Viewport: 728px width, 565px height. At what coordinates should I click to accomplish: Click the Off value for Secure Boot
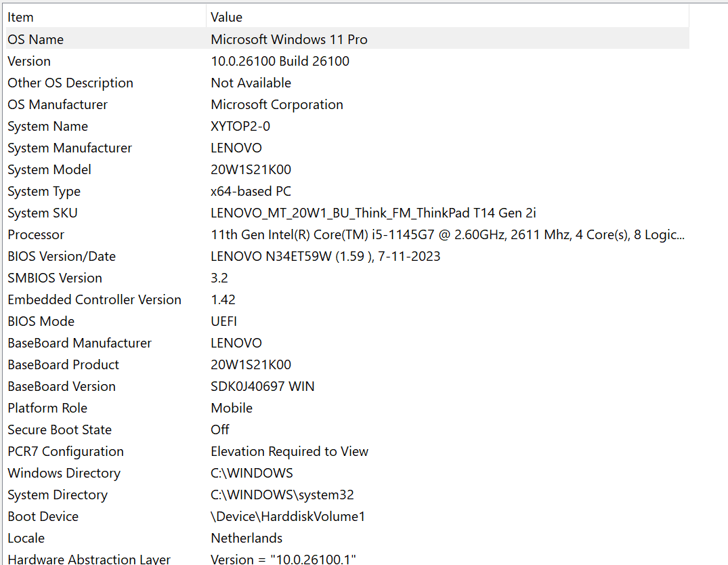click(220, 430)
